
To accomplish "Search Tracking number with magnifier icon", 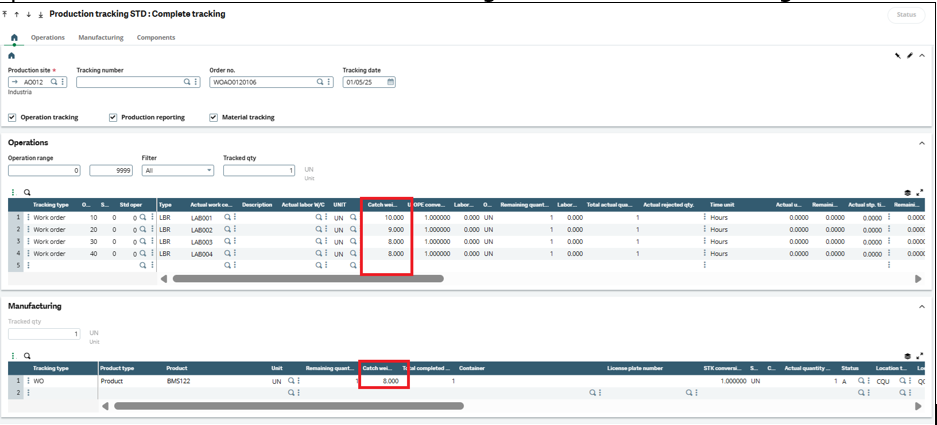I will coord(186,82).
